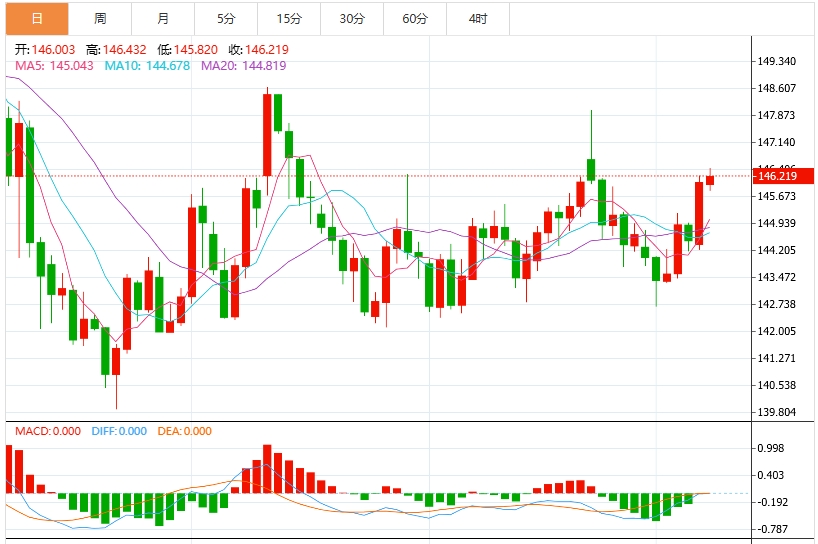This screenshot has height=544, width=818.
Task: Click the close price value 146.219
Action: click(x=267, y=50)
